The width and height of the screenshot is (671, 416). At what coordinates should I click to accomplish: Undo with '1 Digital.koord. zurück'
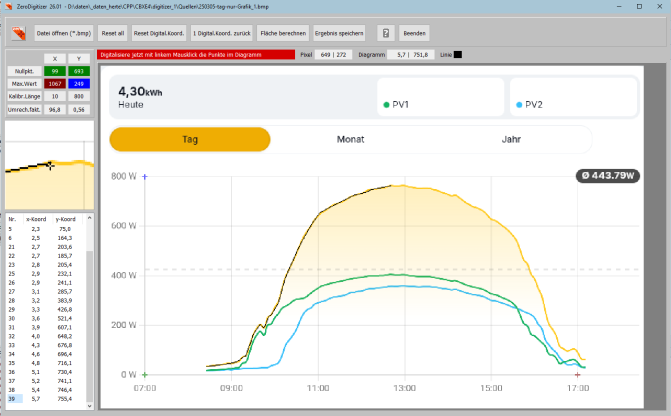pyautogui.click(x=221, y=33)
